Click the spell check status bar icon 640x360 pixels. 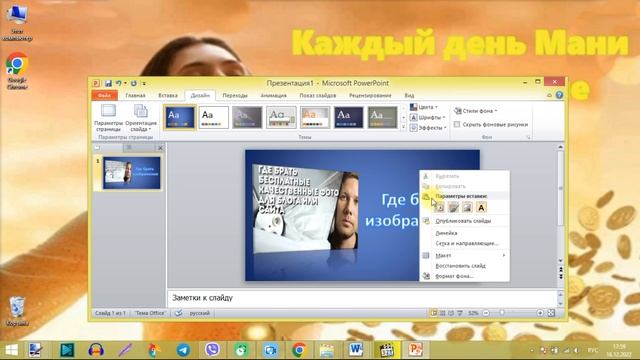[178, 313]
